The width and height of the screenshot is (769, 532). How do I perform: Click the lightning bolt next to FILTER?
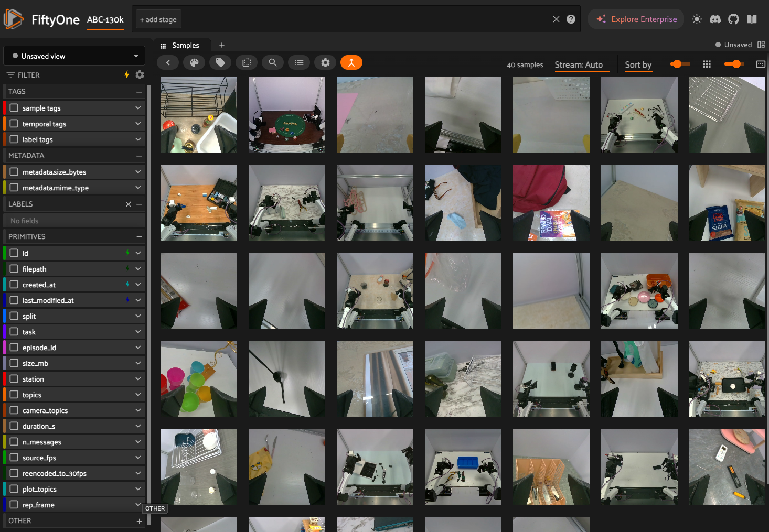tap(126, 75)
